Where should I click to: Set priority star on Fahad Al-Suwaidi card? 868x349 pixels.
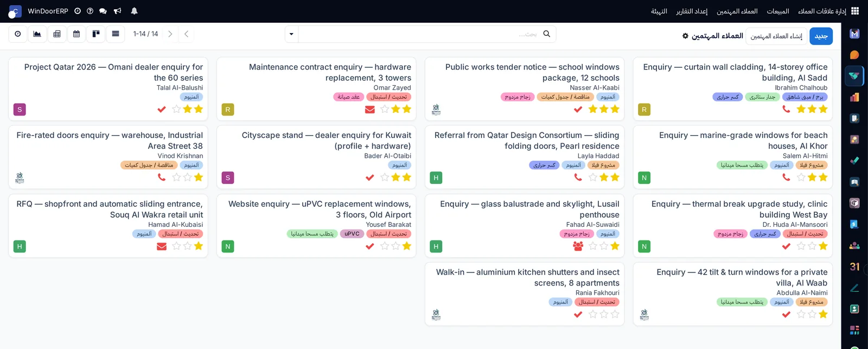click(x=615, y=246)
